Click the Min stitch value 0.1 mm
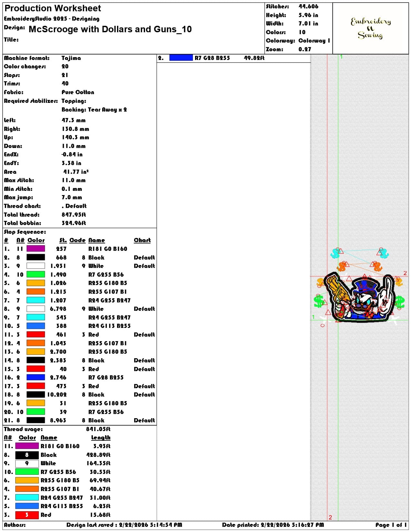 point(72,189)
